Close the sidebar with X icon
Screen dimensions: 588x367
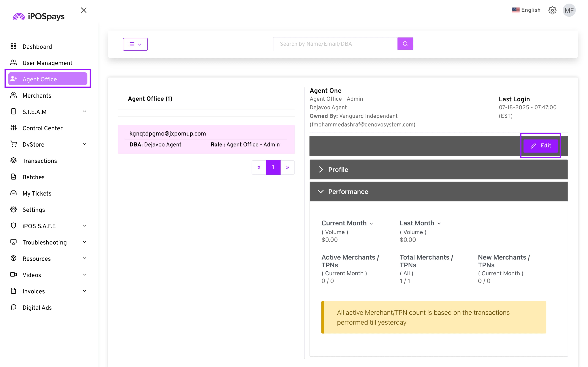(x=84, y=10)
